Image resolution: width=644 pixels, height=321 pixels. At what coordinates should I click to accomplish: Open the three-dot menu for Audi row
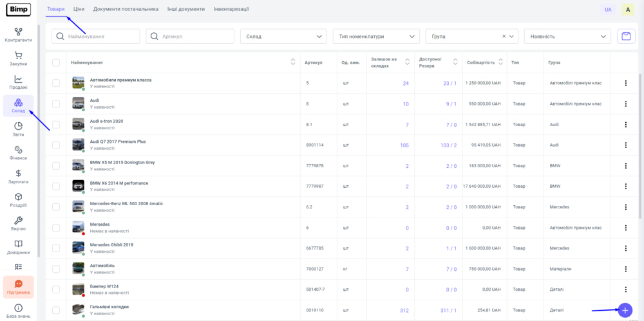click(x=625, y=104)
